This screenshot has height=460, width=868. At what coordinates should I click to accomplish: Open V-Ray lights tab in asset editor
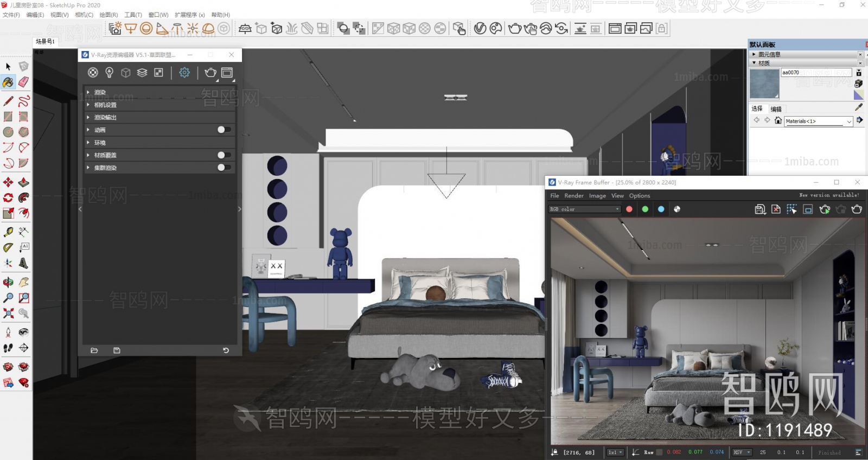click(109, 73)
